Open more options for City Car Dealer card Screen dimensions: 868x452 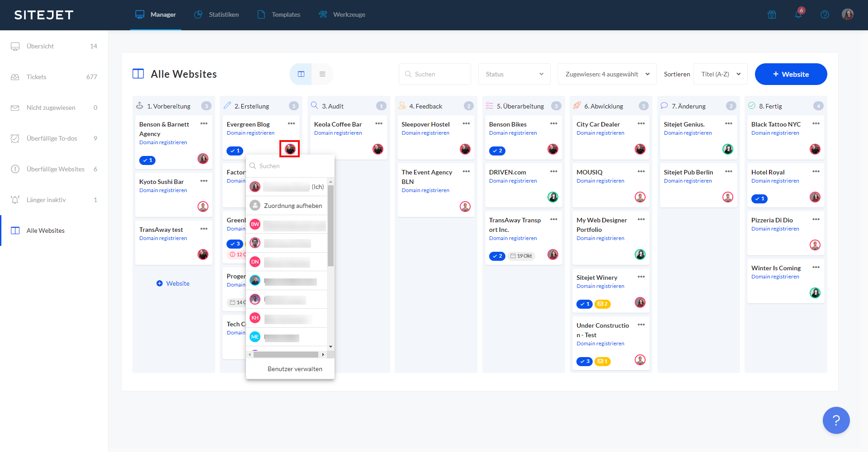pos(641,124)
